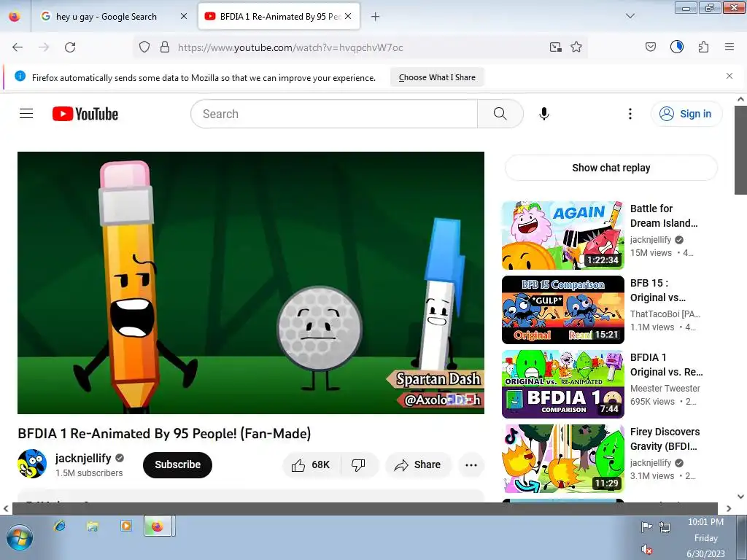
Task: Bookmark this page with star icon
Action: point(576,47)
